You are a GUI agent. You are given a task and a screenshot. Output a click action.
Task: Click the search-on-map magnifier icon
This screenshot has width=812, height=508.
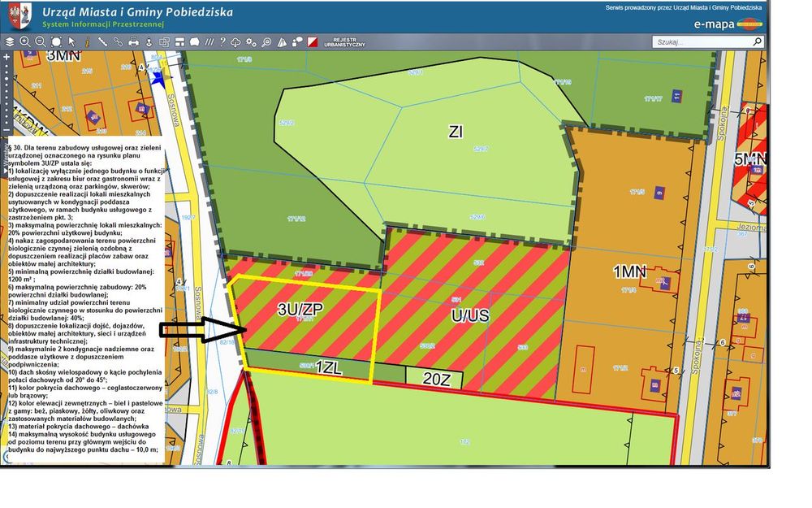pos(266,42)
